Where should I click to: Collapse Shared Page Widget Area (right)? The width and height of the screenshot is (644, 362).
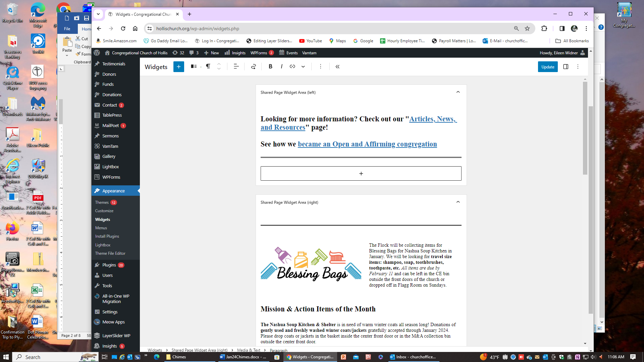click(458, 202)
